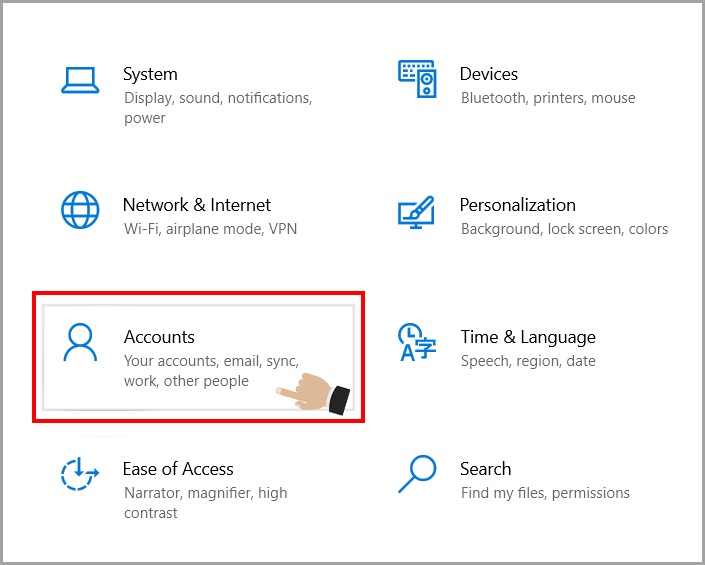
Task: Click the Accounts person icon
Action: coord(80,343)
